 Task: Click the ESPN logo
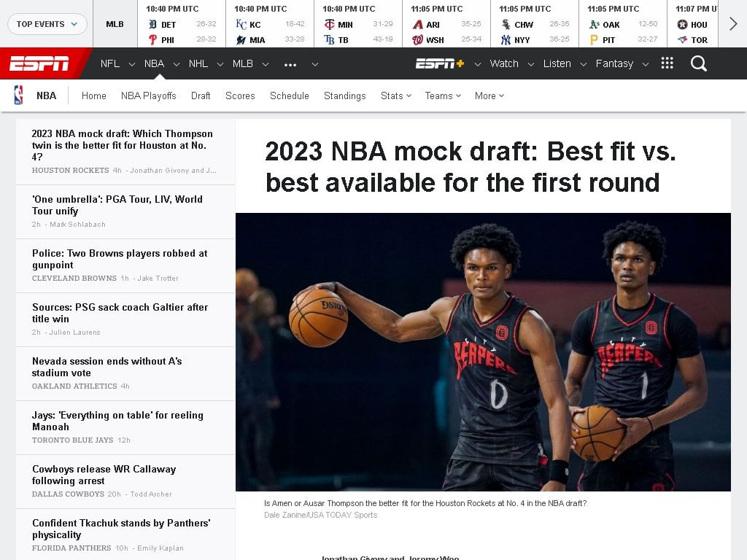(39, 63)
